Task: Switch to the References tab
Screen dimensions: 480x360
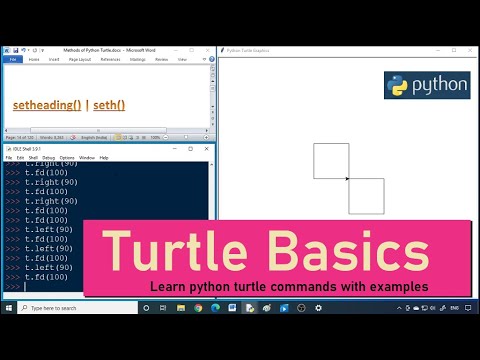Action: (x=110, y=59)
